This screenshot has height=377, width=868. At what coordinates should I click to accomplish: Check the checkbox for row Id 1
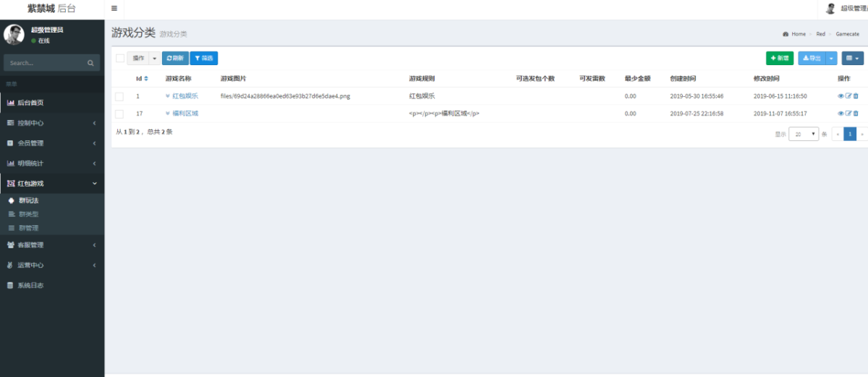119,96
